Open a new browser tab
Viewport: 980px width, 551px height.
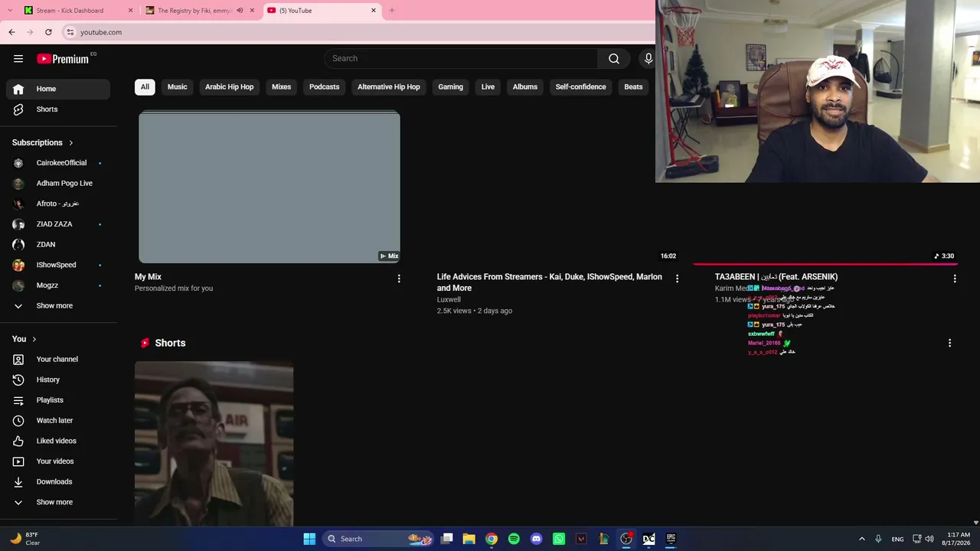coord(392,11)
